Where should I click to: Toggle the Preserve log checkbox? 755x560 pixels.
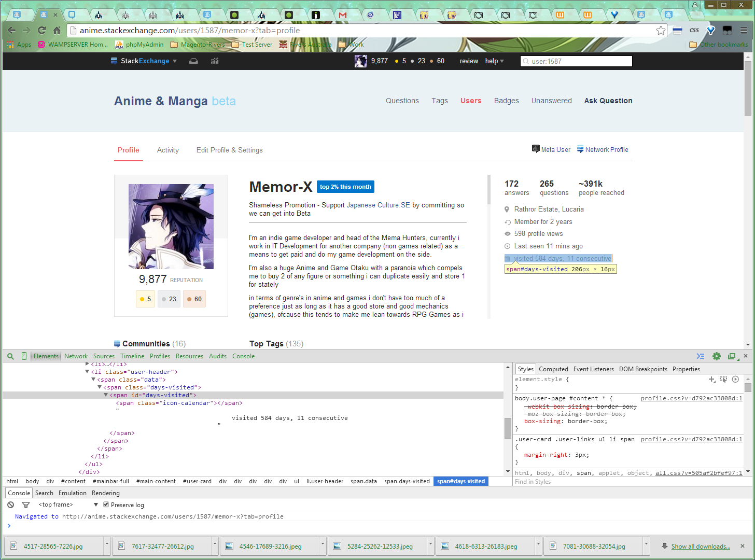click(x=106, y=505)
